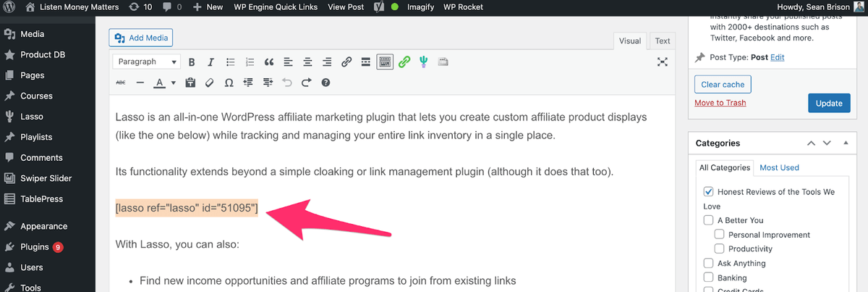Clear formatting with the eraser icon
The image size is (868, 292).
(x=210, y=83)
